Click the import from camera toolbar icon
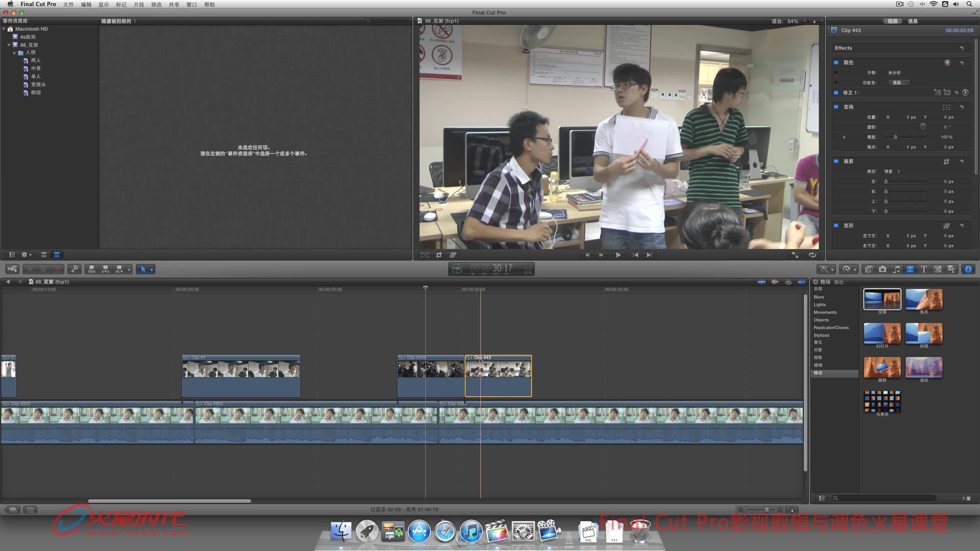This screenshot has height=551, width=980. point(12,269)
